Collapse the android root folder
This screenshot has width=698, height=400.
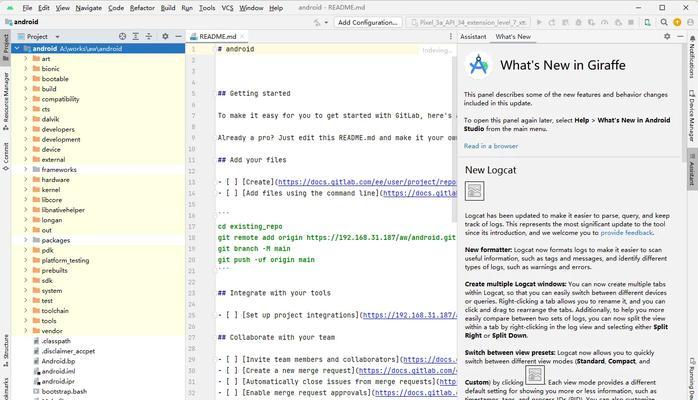17,48
